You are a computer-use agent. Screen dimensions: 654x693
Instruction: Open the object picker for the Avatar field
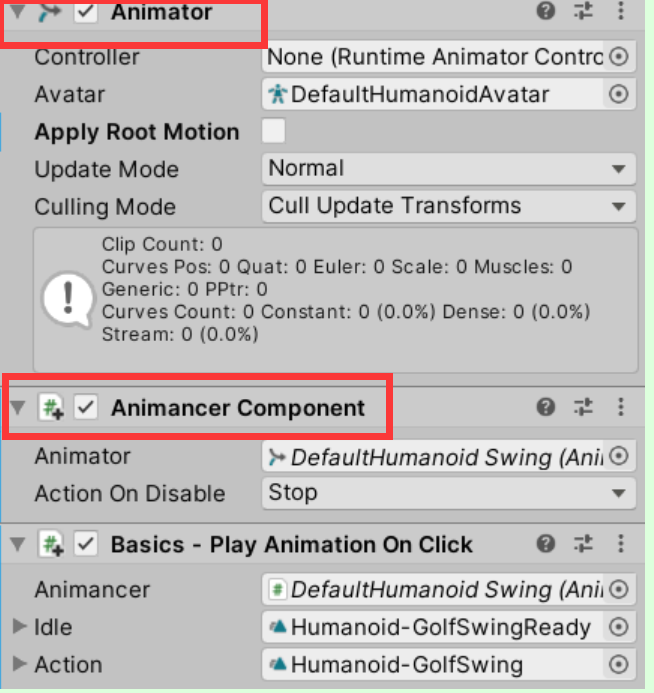(x=619, y=94)
